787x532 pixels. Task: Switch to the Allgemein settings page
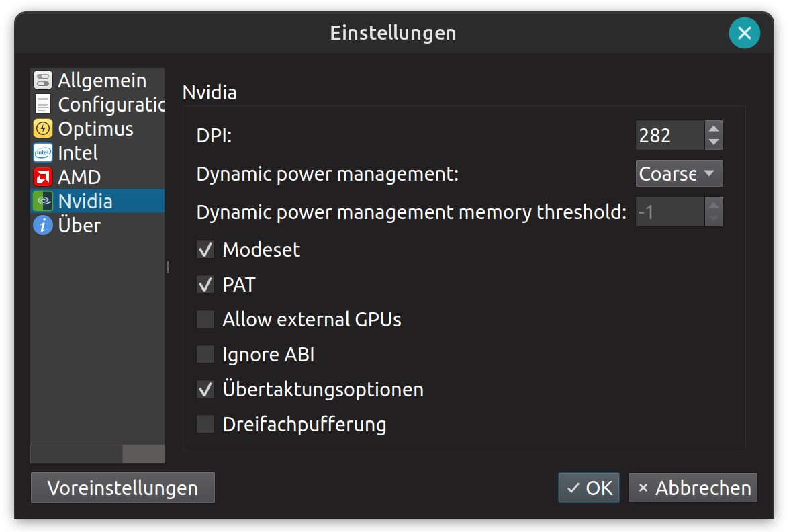102,81
